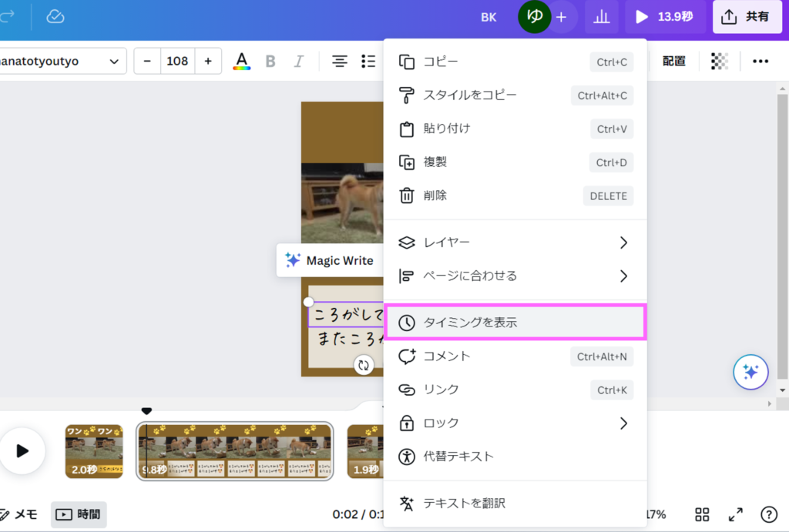This screenshot has height=532, width=789.
Task: Toggle italic text formatting
Action: 299,61
